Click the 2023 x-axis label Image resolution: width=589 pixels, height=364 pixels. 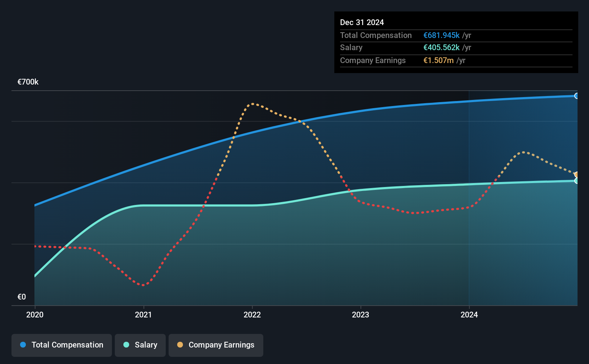(x=361, y=315)
